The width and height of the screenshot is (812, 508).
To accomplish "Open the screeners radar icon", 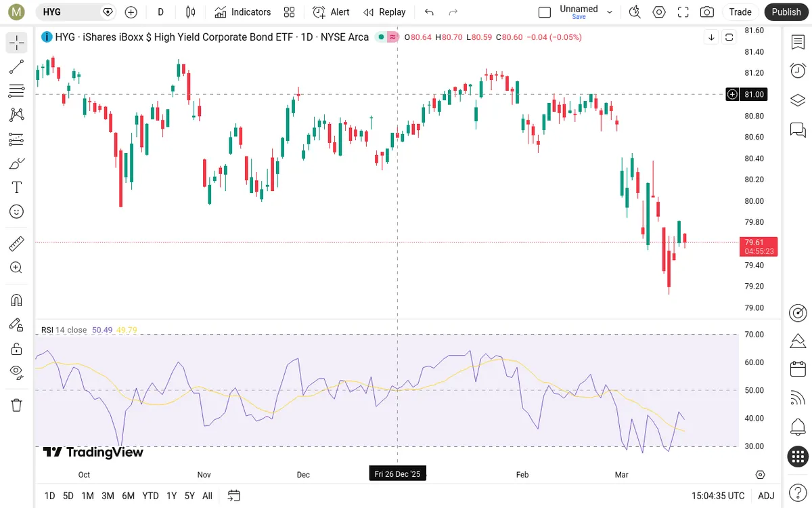I will [x=798, y=313].
